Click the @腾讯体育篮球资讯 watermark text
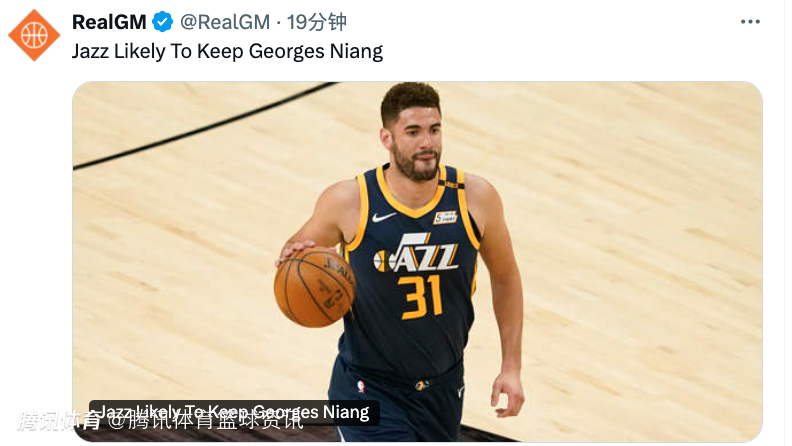 [x=206, y=421]
